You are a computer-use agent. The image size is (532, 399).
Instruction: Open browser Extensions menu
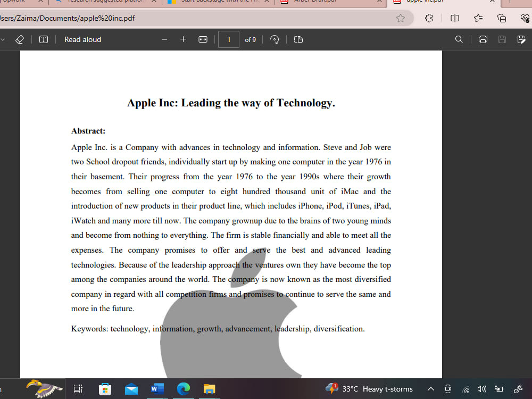pos(429,18)
